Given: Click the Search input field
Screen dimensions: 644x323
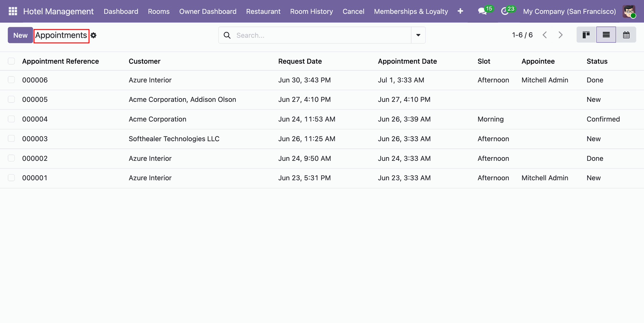Looking at the screenshot, I should 322,35.
